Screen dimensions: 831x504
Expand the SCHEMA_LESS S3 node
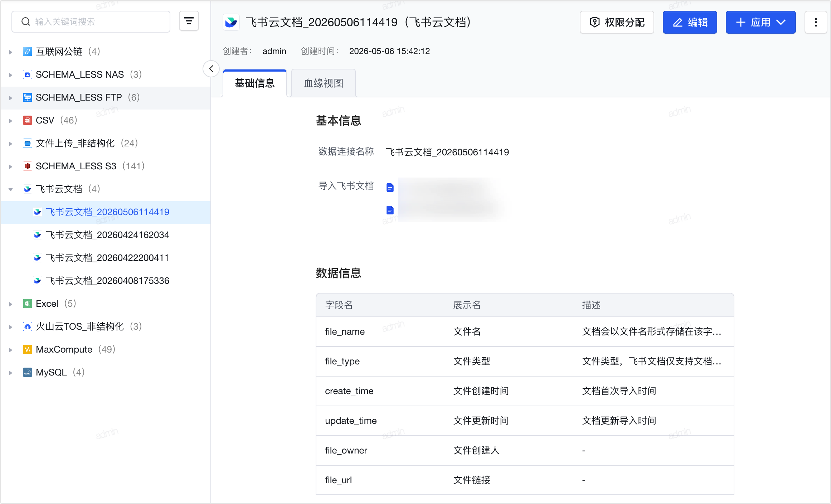(x=11, y=166)
